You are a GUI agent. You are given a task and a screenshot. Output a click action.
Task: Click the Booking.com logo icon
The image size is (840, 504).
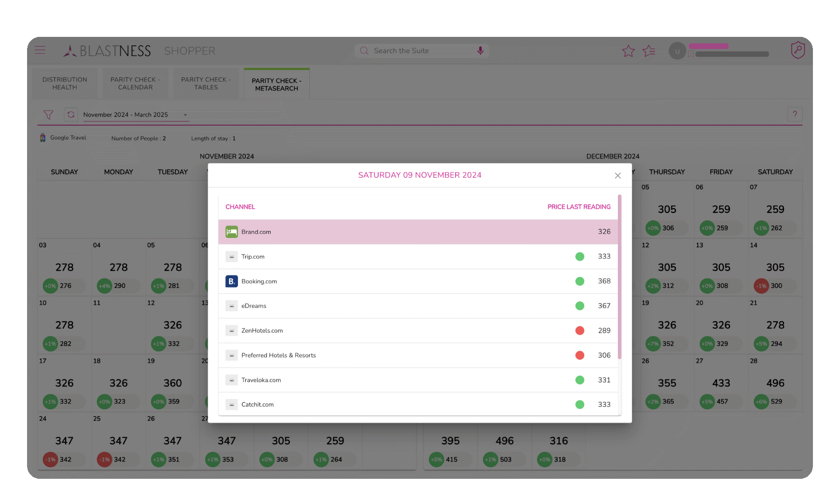(231, 281)
